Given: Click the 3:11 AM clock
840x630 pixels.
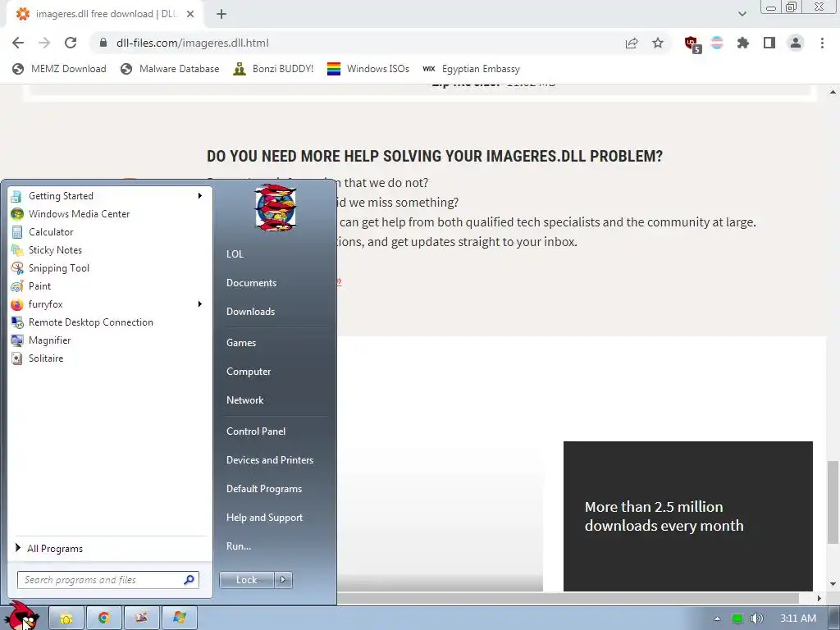Looking at the screenshot, I should click(797, 619).
